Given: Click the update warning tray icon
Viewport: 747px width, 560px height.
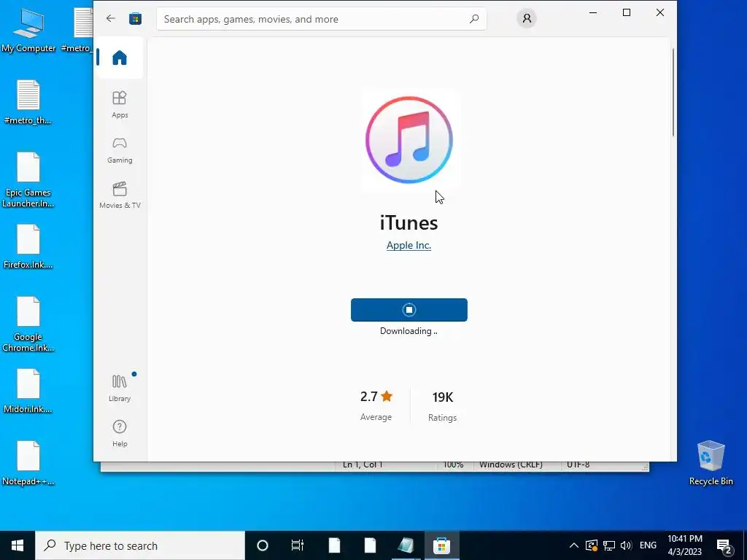Looking at the screenshot, I should pyautogui.click(x=591, y=545).
